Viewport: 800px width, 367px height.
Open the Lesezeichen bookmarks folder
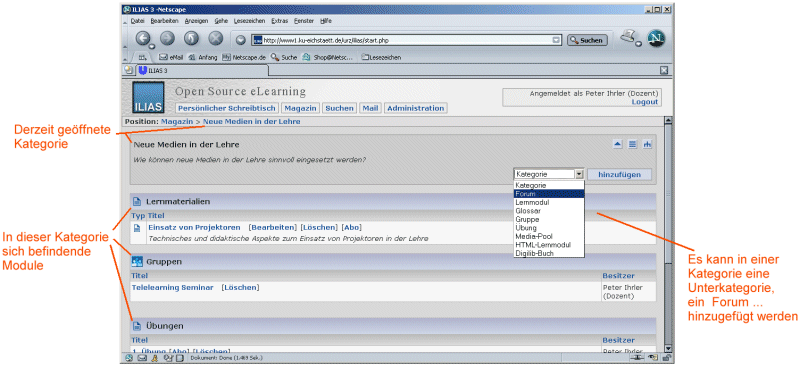pyautogui.click(x=381, y=58)
